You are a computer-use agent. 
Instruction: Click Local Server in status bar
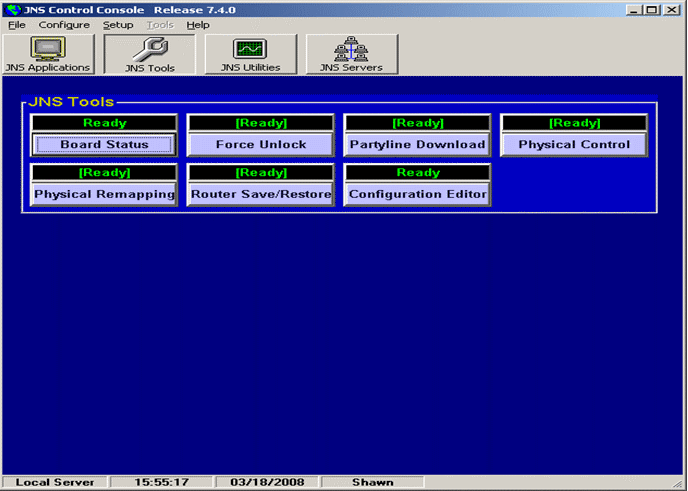coord(55,482)
